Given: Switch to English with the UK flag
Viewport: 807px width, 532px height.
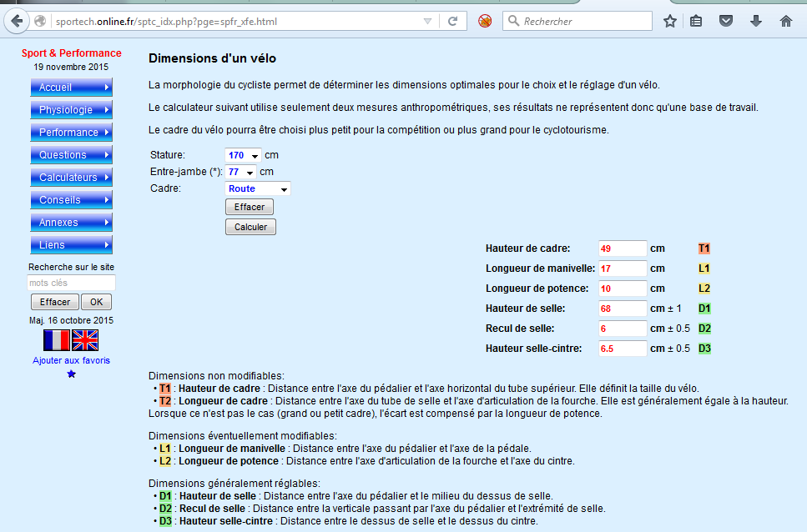Looking at the screenshot, I should tap(85, 340).
